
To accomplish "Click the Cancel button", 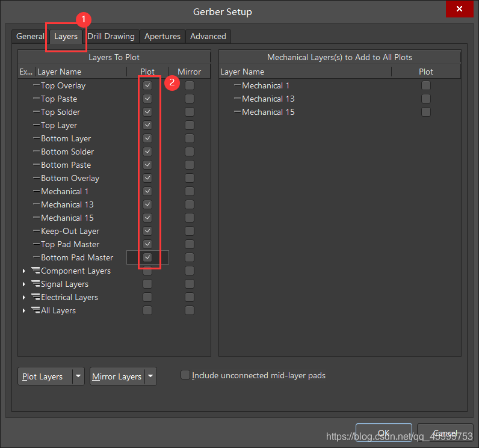I will click(445, 433).
